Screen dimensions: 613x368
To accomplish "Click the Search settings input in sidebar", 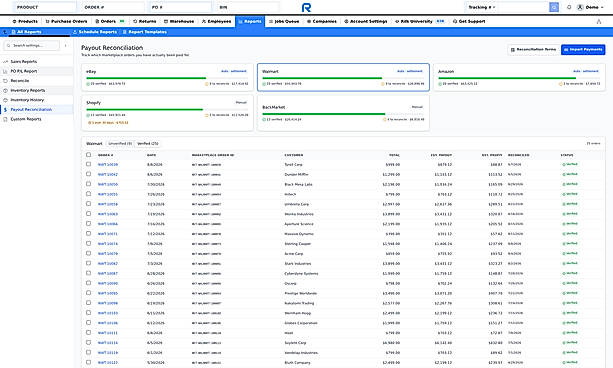I will click(x=32, y=46).
